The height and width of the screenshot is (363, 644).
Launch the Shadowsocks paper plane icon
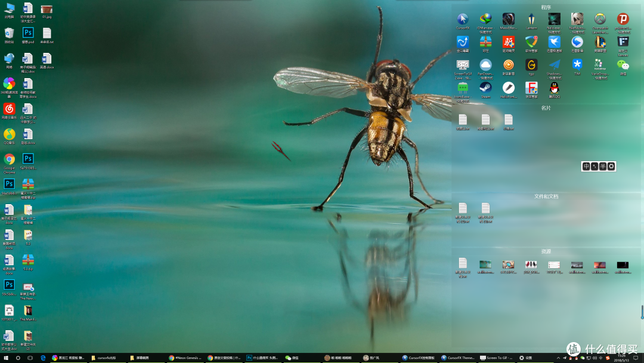pyautogui.click(x=554, y=65)
